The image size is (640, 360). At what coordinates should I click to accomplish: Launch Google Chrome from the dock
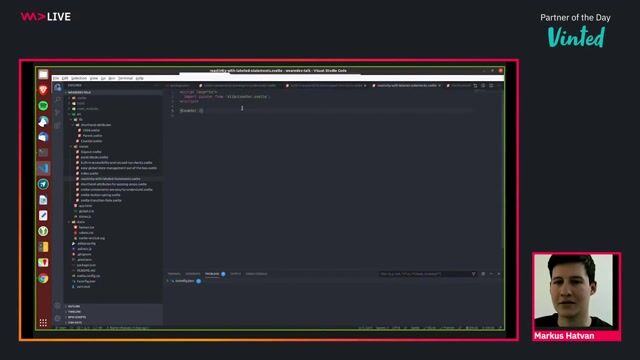[43, 278]
